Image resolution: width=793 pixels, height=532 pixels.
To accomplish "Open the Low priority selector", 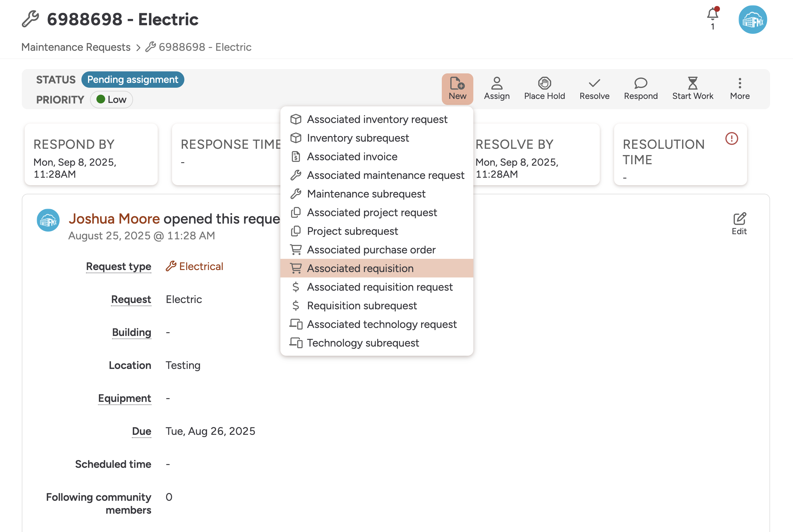I will 111,100.
